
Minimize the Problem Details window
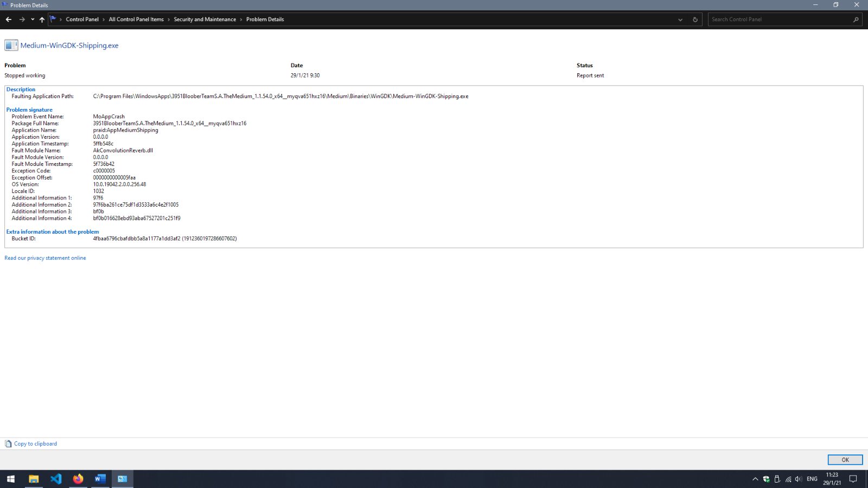pos(815,5)
